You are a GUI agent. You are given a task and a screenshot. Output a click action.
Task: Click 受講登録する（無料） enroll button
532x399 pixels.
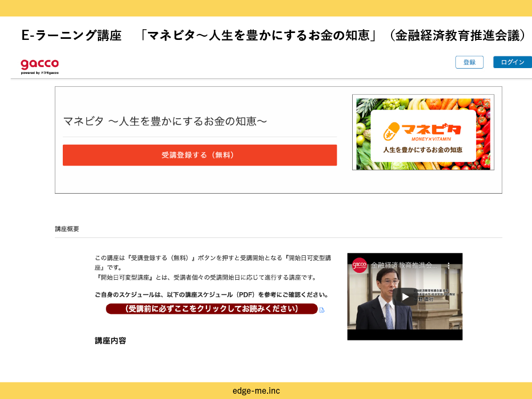point(200,155)
